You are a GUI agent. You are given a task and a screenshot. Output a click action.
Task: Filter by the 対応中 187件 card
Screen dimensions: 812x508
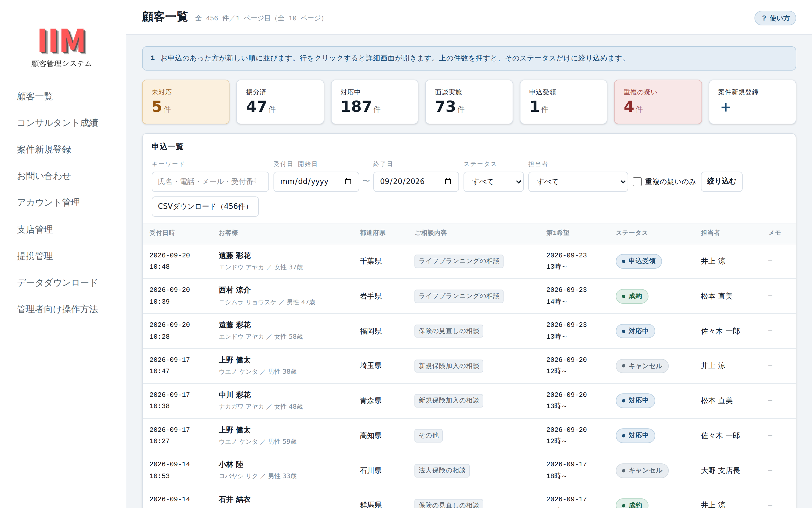(x=374, y=102)
